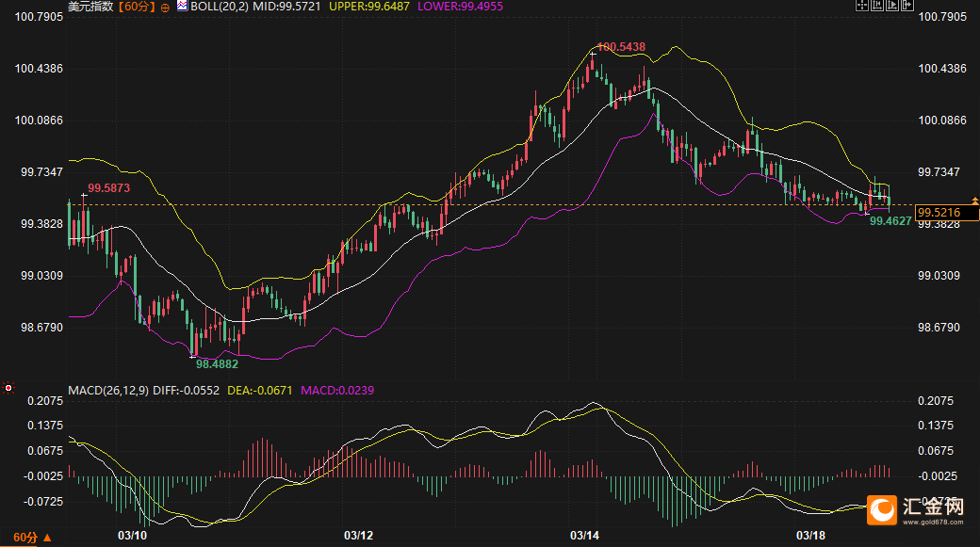Click the MACD(26,12,9) indicator label
This screenshot has width=980, height=547.
coord(106,389)
